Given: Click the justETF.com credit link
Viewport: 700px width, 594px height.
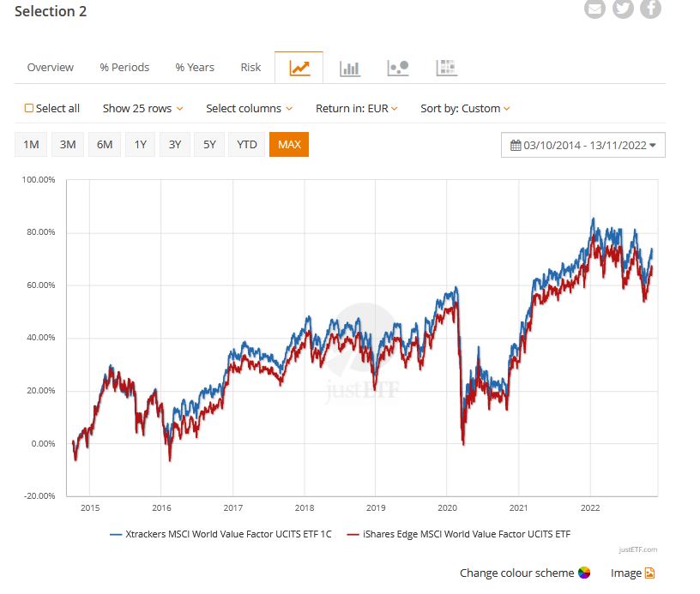Looking at the screenshot, I should [638, 549].
